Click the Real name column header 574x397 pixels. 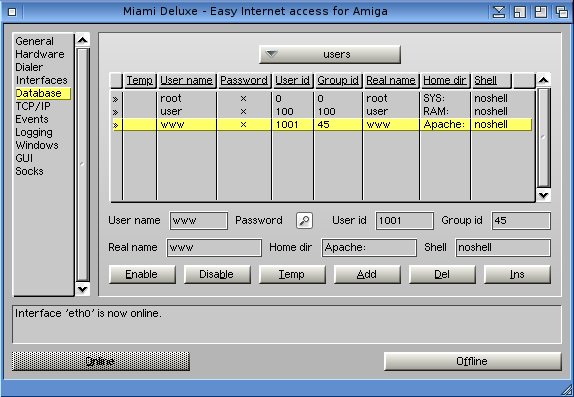click(x=391, y=80)
